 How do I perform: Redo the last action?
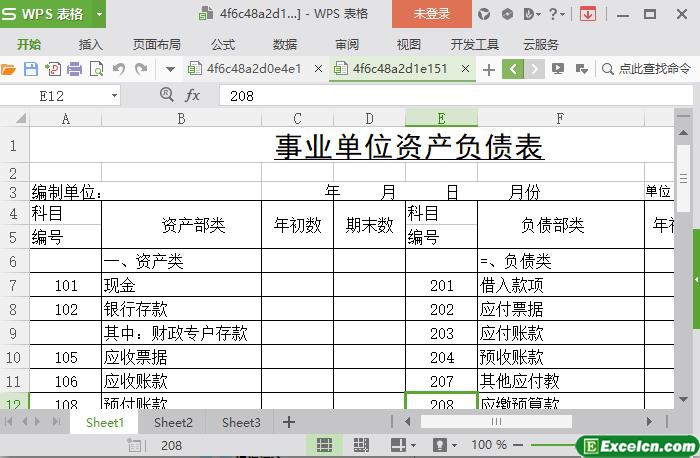[x=141, y=69]
